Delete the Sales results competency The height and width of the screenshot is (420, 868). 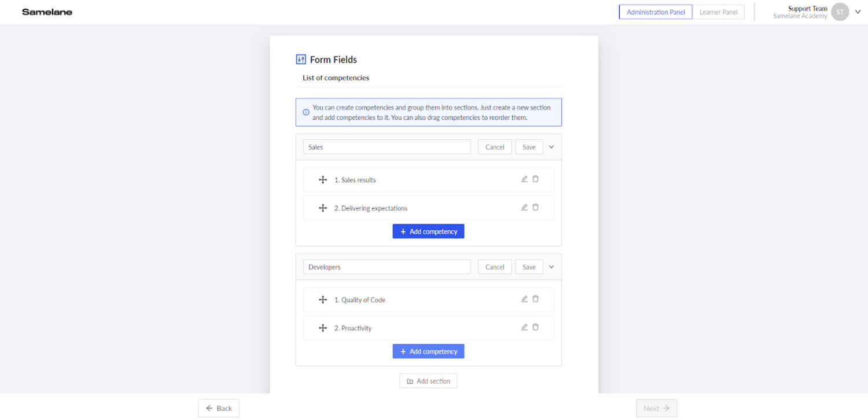[535, 179]
